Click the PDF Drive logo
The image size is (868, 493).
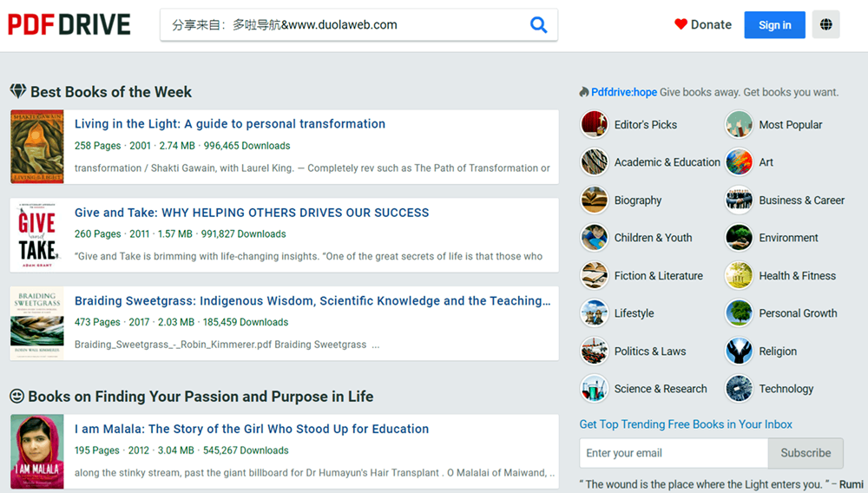pos(69,24)
